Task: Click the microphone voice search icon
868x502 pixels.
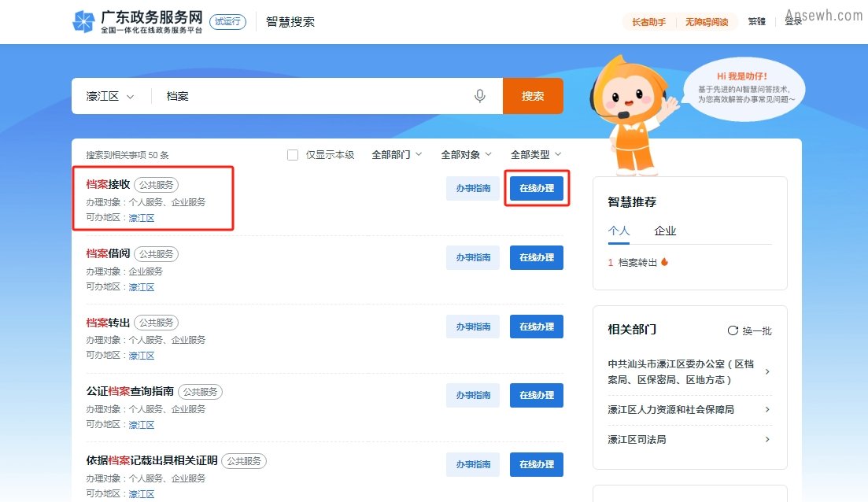Action: coord(480,96)
